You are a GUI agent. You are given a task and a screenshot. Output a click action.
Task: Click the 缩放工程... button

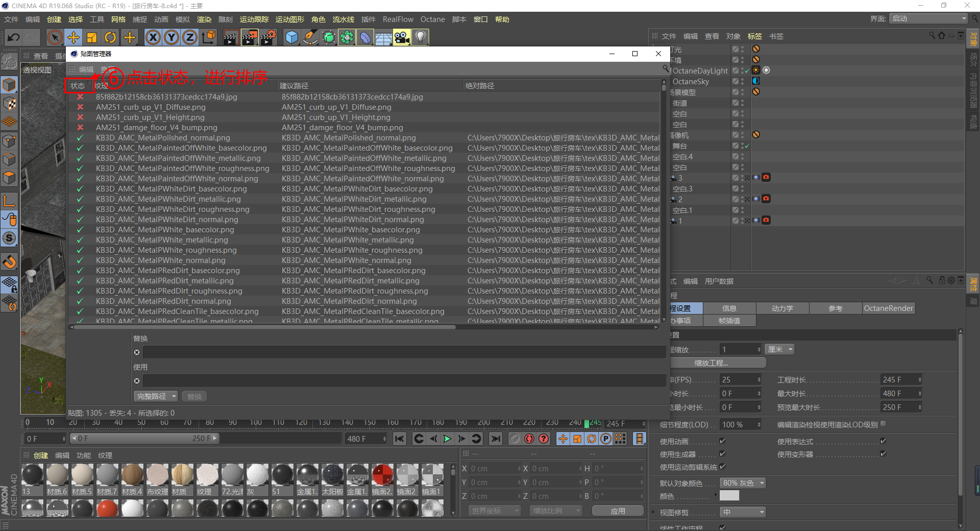tap(716, 363)
